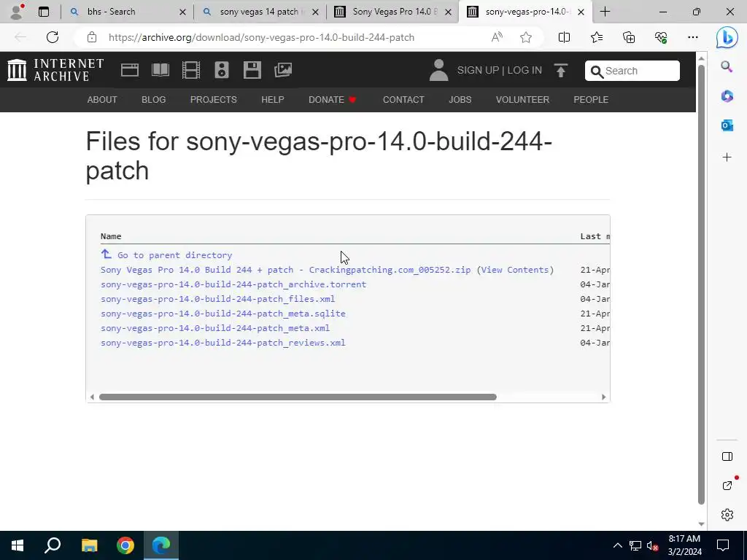Open the HELP menu item
The width and height of the screenshot is (747, 560).
273,99
